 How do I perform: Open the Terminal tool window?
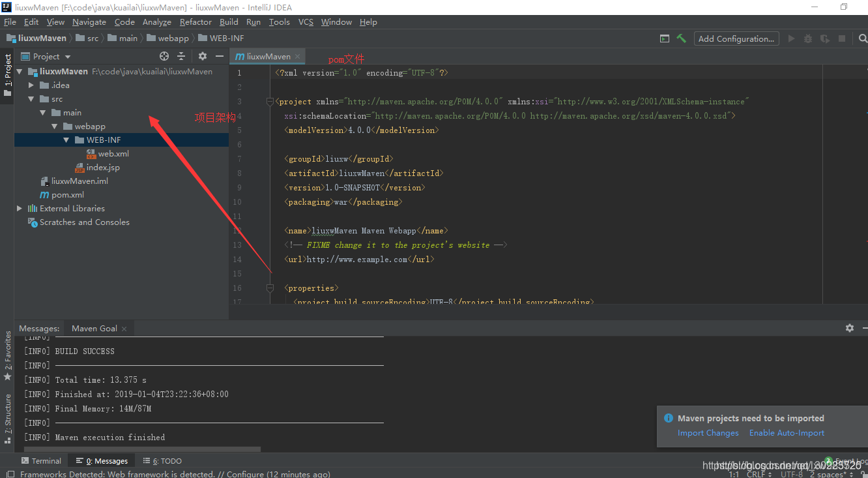coord(41,461)
